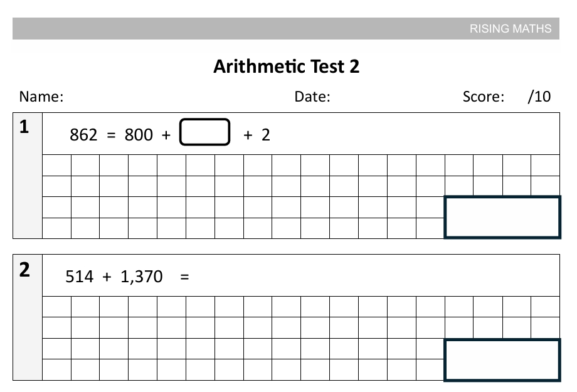The height and width of the screenshot is (392, 577).
Task: Click the number 1,370 in question 2
Action: point(142,277)
